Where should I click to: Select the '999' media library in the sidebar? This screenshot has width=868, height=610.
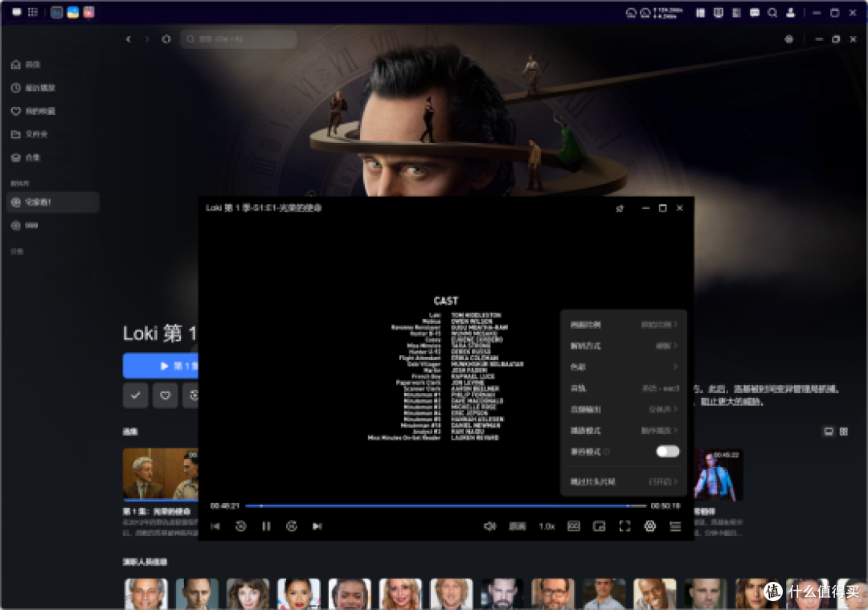click(x=25, y=225)
